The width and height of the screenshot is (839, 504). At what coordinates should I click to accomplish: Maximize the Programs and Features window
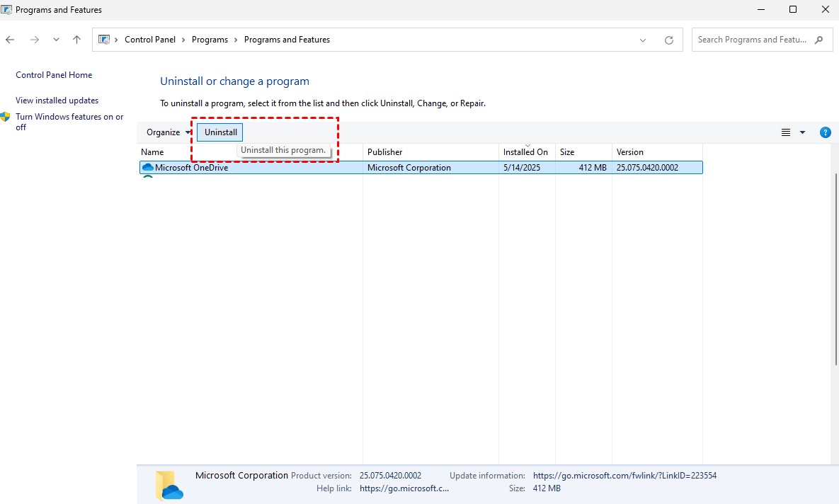click(793, 10)
